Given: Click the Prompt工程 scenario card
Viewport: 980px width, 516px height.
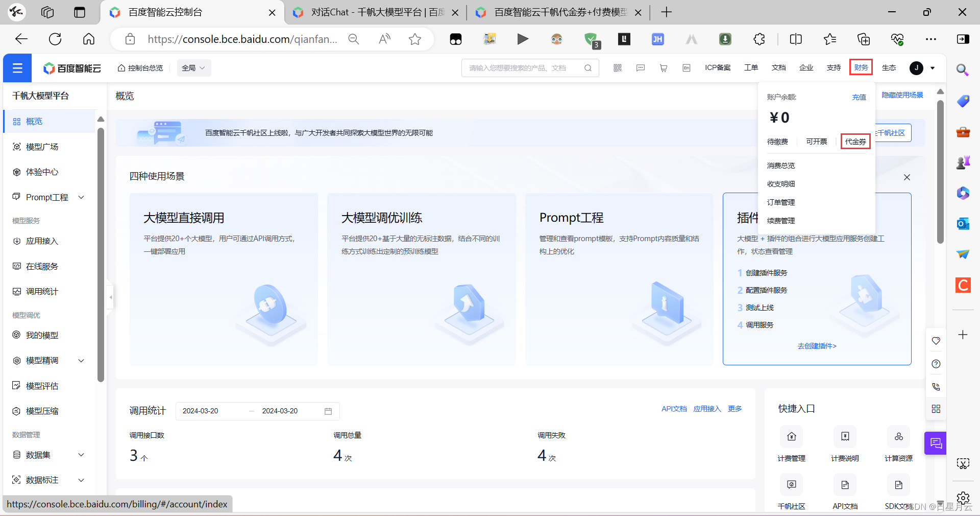Looking at the screenshot, I should pyautogui.click(x=619, y=279).
